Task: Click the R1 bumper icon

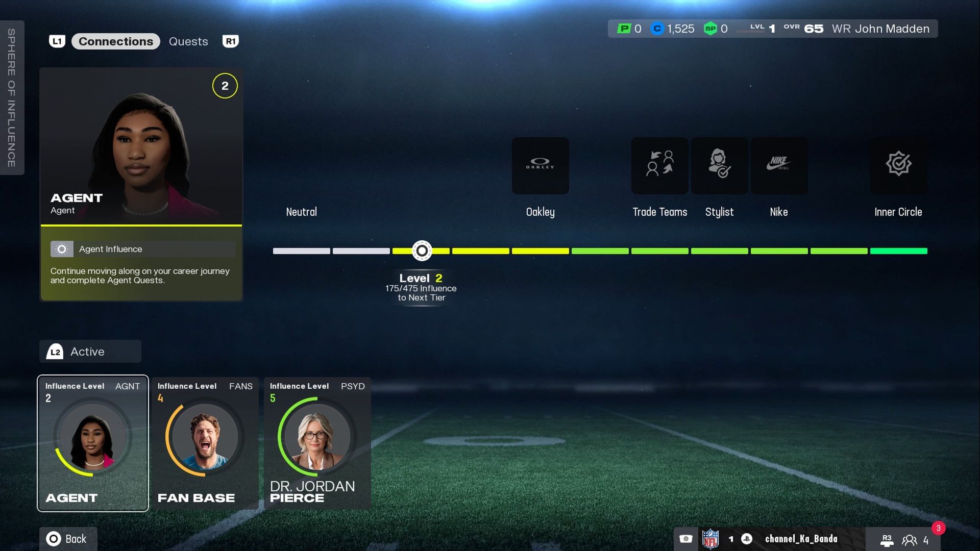Action: (x=231, y=41)
